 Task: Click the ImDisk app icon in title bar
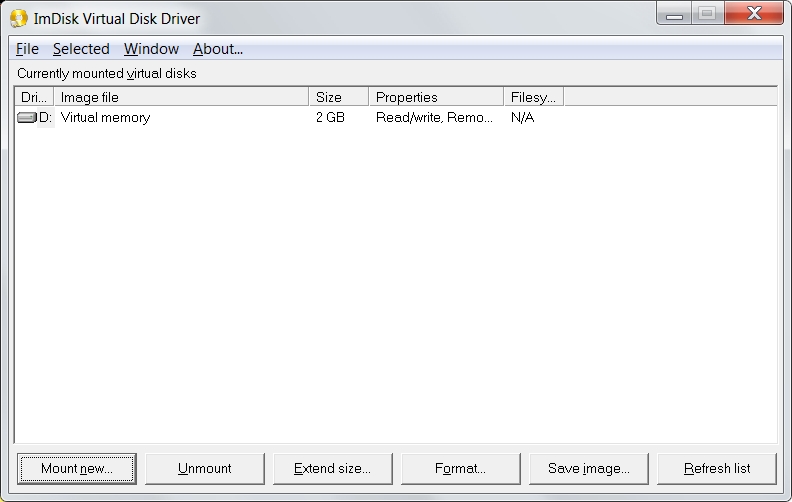(x=19, y=19)
